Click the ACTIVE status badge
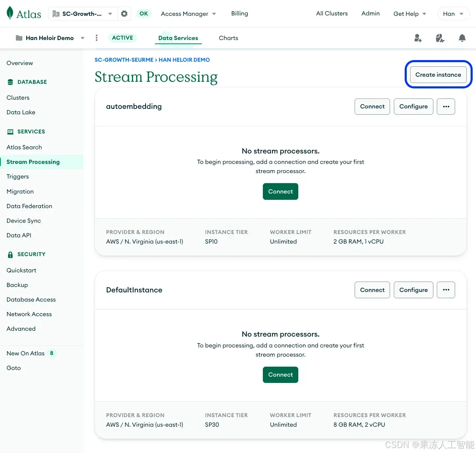The image size is (476, 453). click(x=122, y=38)
